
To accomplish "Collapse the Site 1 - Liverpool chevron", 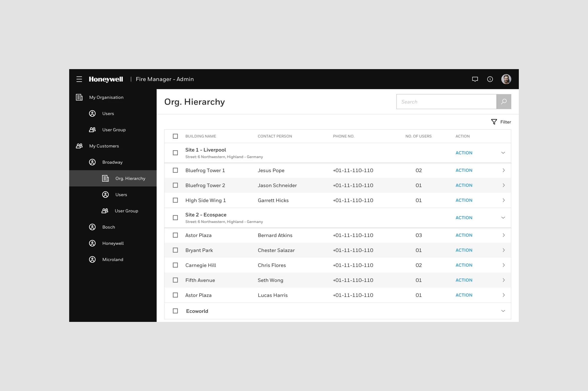I will pyautogui.click(x=503, y=153).
